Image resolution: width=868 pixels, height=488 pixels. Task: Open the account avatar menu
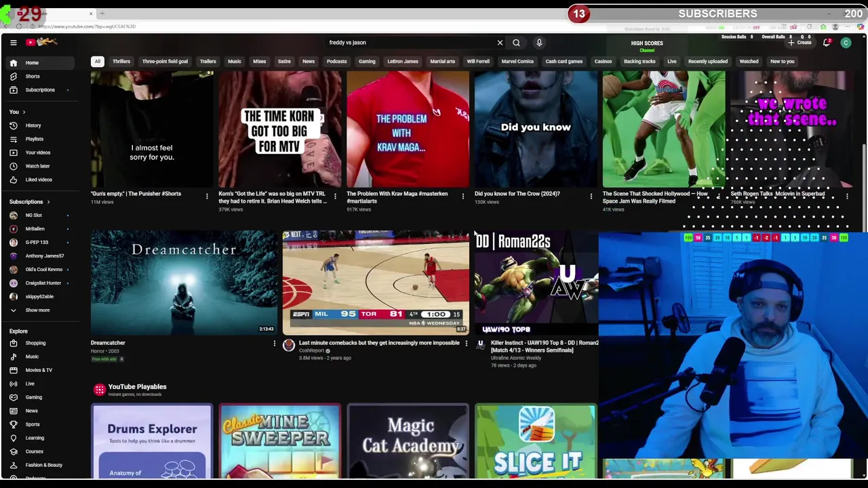pos(846,43)
